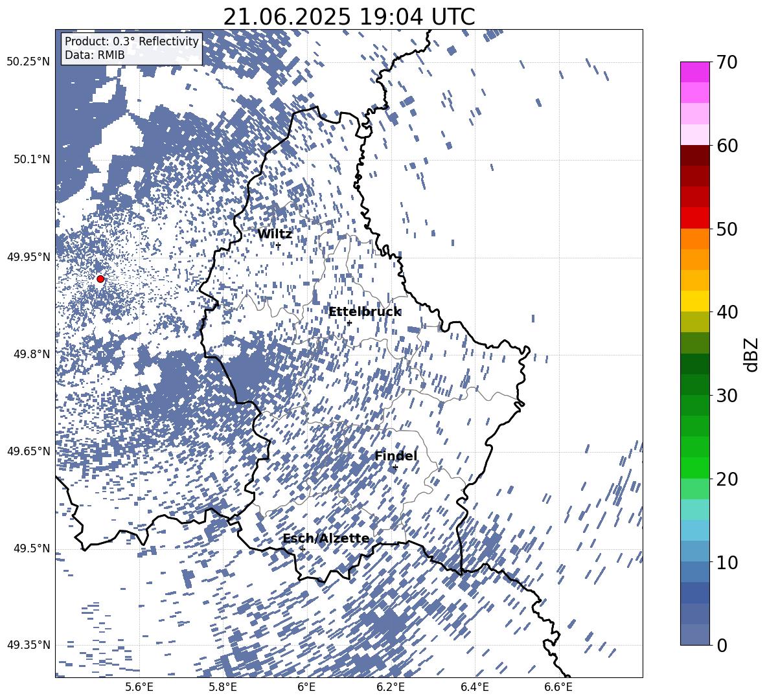This screenshot has height=700, width=767.
Task: Click the Wiltz city label
Action: (x=275, y=234)
